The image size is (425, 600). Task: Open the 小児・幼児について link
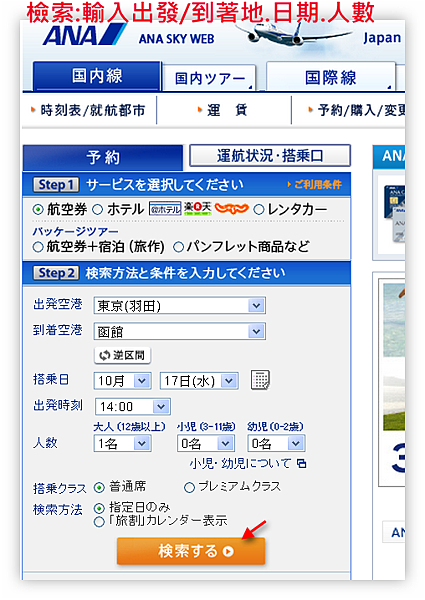(x=240, y=464)
